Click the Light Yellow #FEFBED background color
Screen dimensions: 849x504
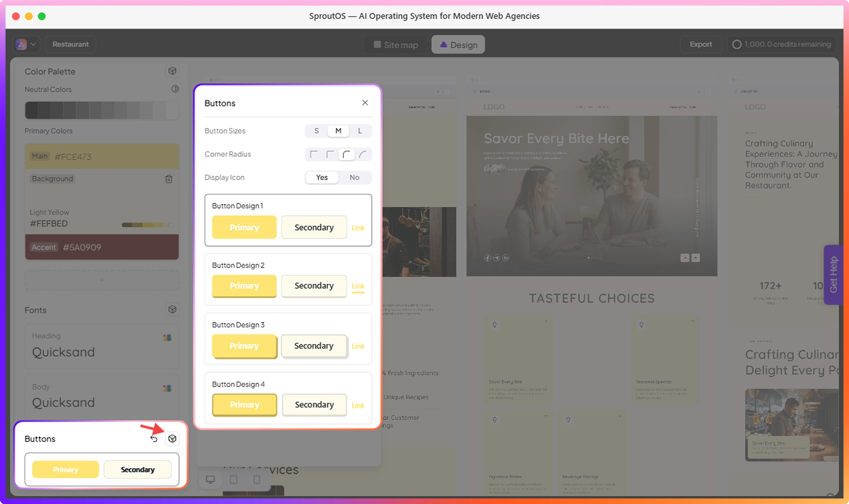pyautogui.click(x=102, y=201)
